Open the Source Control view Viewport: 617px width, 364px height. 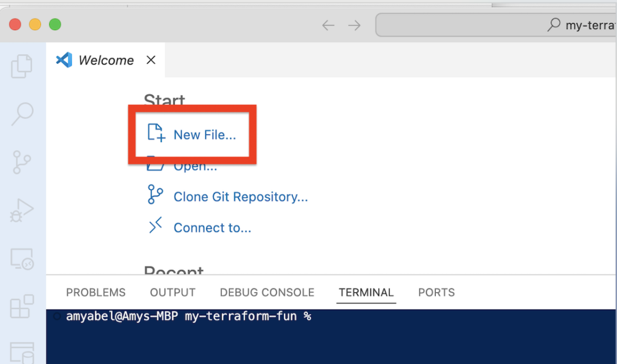click(x=22, y=162)
